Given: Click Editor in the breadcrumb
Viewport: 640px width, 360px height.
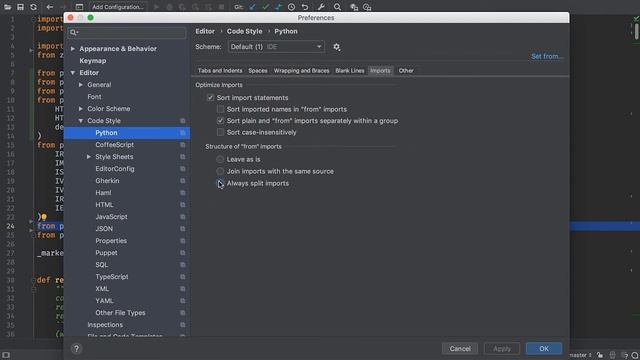Looking at the screenshot, I should pyautogui.click(x=205, y=31).
